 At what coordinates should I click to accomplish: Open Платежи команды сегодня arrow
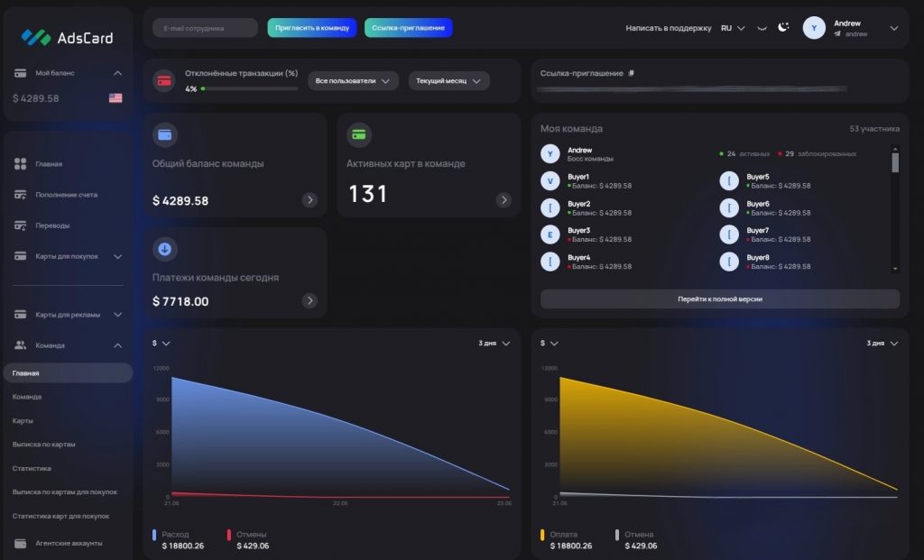point(310,301)
